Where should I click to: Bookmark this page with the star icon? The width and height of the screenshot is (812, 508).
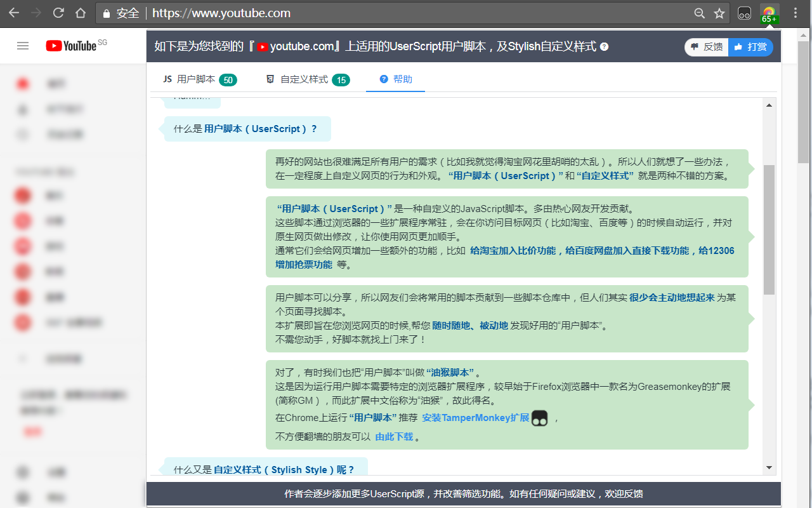click(719, 13)
